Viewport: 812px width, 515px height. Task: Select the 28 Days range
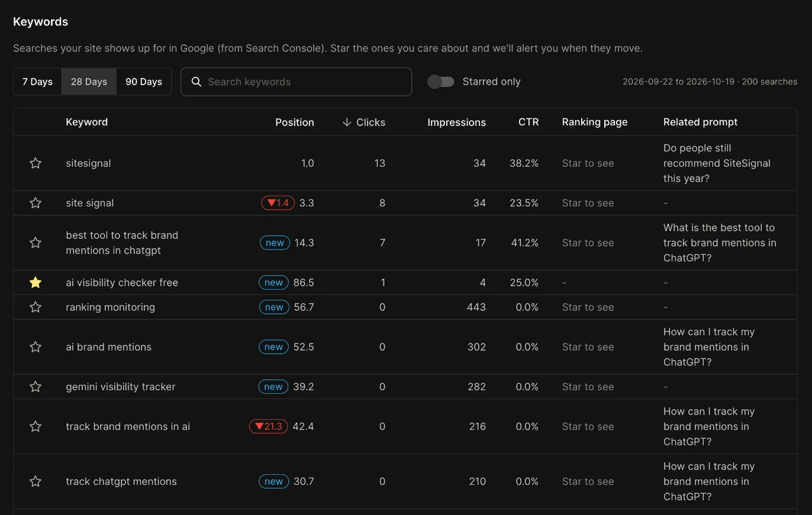[89, 82]
